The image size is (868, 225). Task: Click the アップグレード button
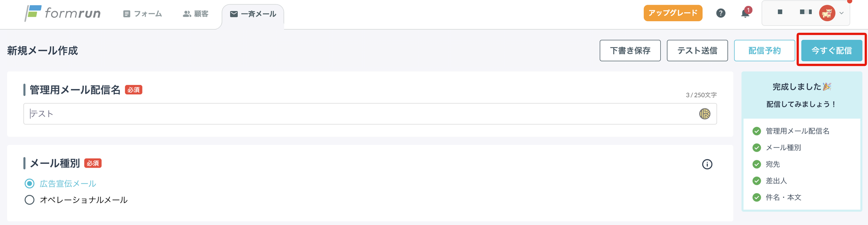click(673, 13)
